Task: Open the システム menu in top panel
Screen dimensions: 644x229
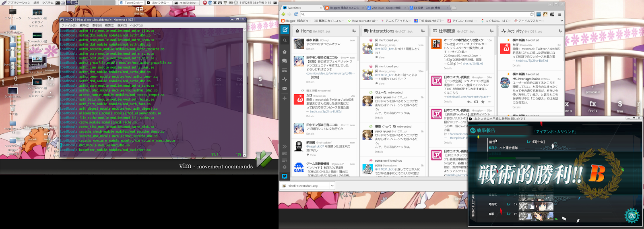Action: coord(47,2)
